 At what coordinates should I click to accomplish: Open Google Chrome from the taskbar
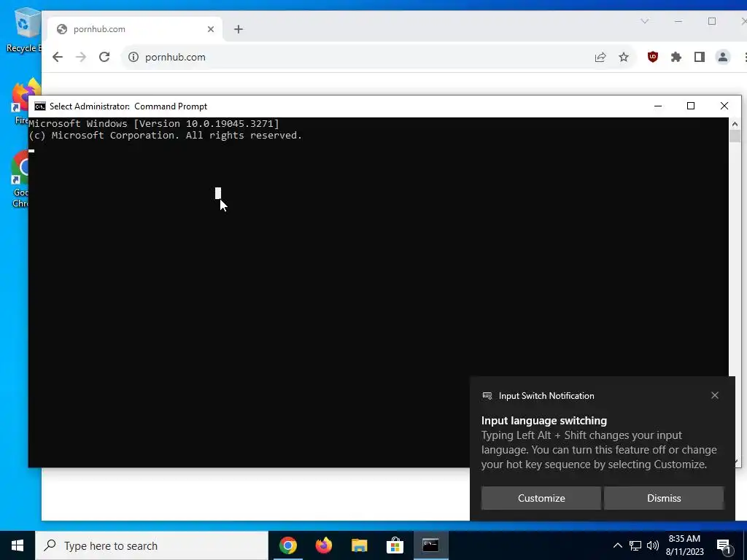coord(287,545)
